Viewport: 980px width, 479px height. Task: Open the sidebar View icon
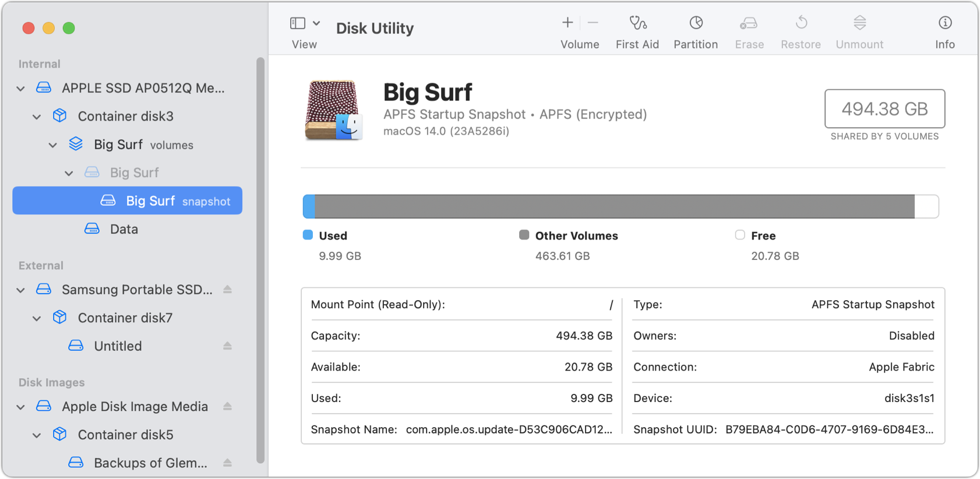click(297, 23)
